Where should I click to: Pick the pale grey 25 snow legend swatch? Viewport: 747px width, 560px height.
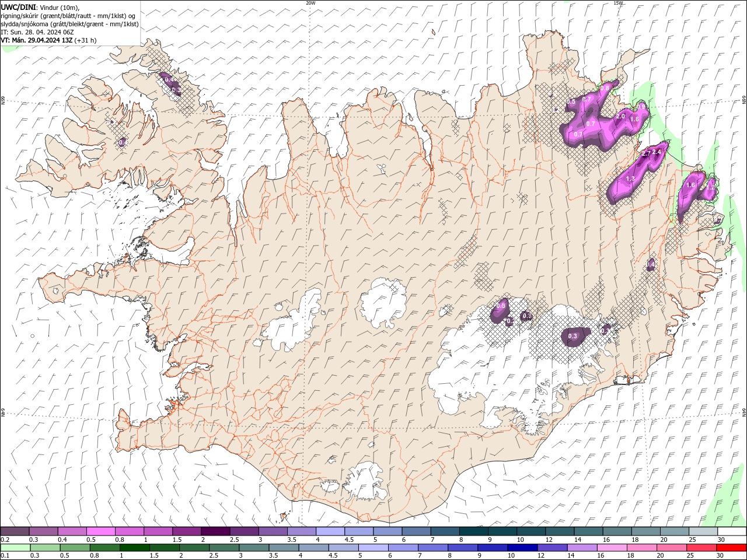click(703, 531)
